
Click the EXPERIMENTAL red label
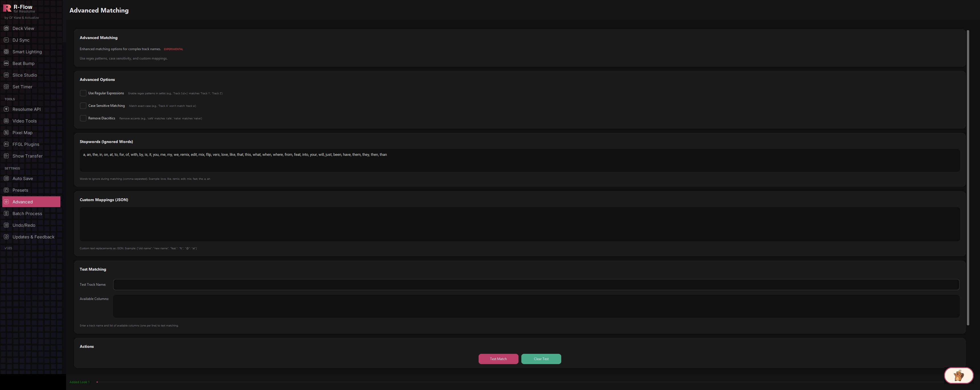click(173, 49)
